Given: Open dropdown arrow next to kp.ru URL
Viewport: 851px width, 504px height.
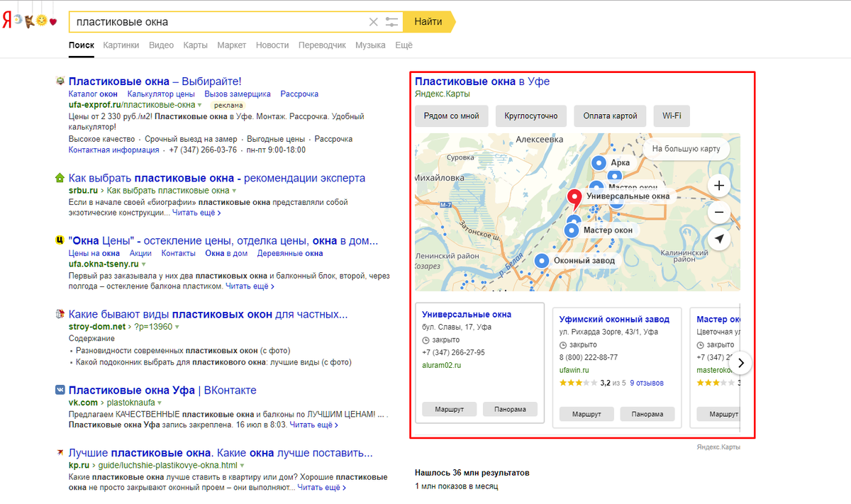Looking at the screenshot, I should coord(242,466).
